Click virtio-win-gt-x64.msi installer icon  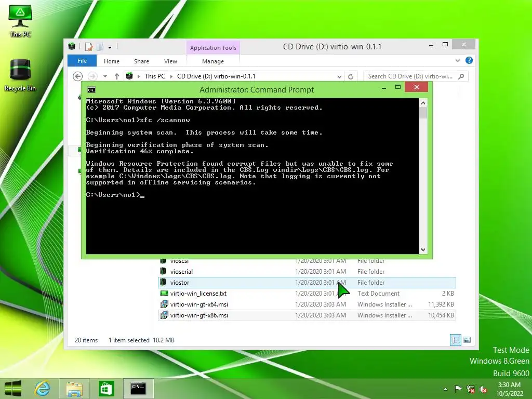pos(164,304)
